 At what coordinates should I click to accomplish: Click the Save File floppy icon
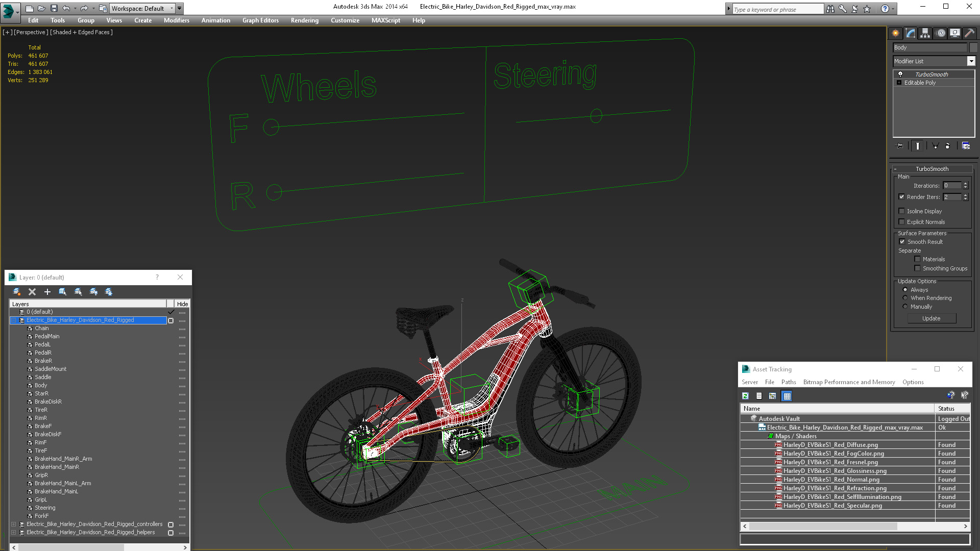click(54, 9)
